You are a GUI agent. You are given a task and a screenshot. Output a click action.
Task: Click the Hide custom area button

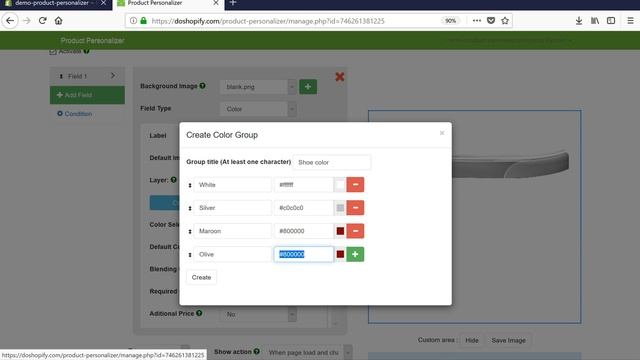click(x=471, y=340)
